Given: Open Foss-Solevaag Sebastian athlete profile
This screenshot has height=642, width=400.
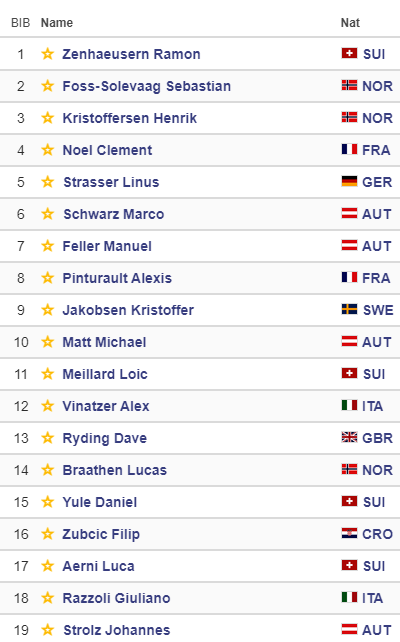Looking at the screenshot, I should click(x=147, y=86).
